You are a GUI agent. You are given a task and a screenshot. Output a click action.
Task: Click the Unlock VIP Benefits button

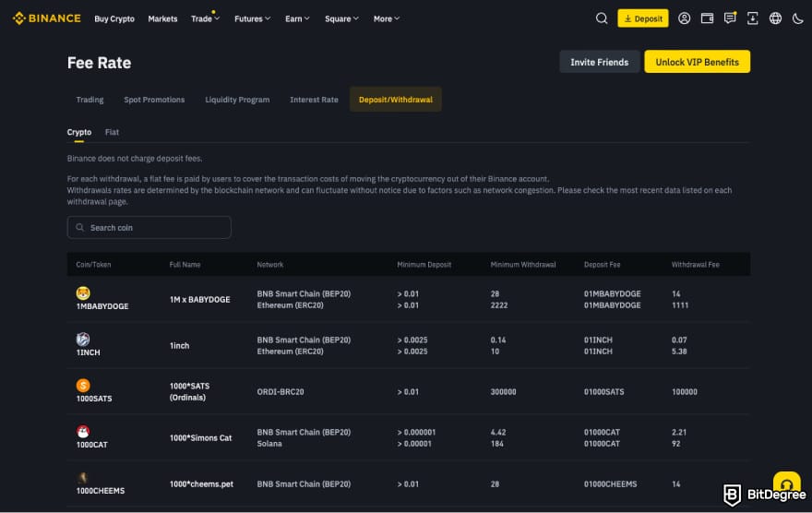point(697,62)
